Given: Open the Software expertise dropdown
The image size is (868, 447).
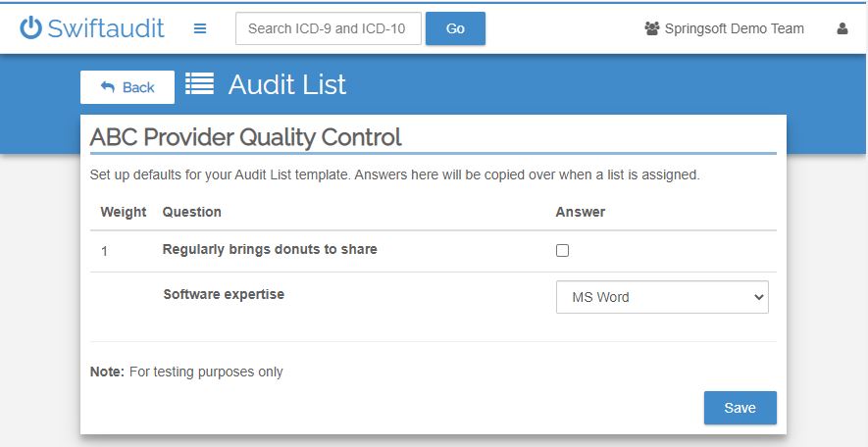Looking at the screenshot, I should pos(662,297).
